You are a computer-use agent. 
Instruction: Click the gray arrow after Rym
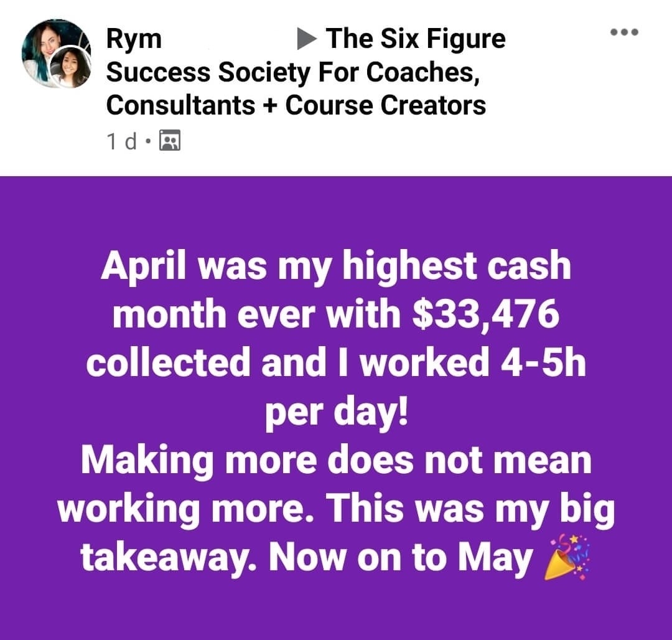tap(306, 39)
